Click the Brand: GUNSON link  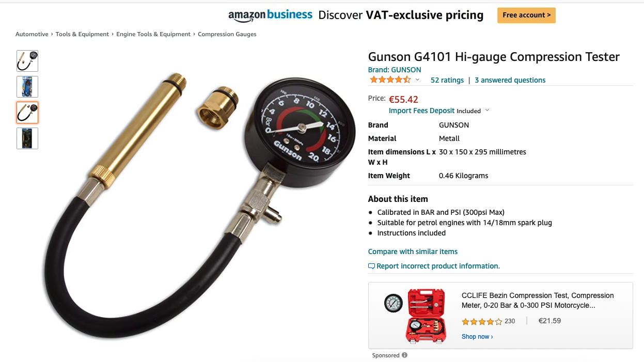[395, 70]
